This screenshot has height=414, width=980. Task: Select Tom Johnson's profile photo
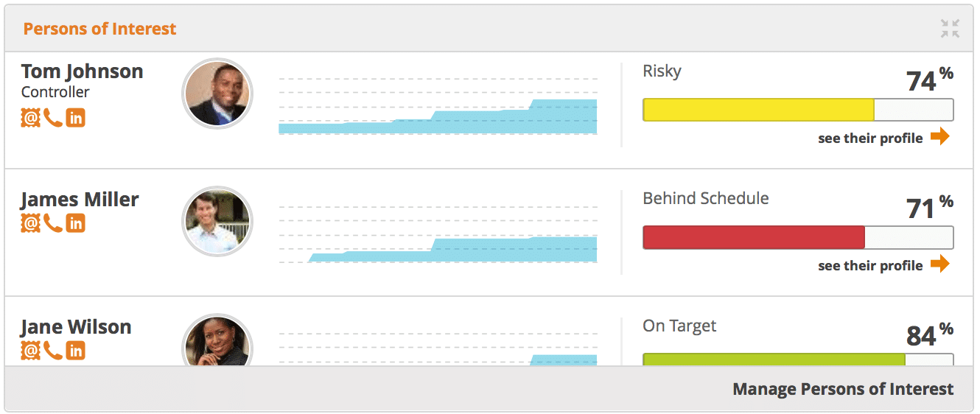[217, 94]
